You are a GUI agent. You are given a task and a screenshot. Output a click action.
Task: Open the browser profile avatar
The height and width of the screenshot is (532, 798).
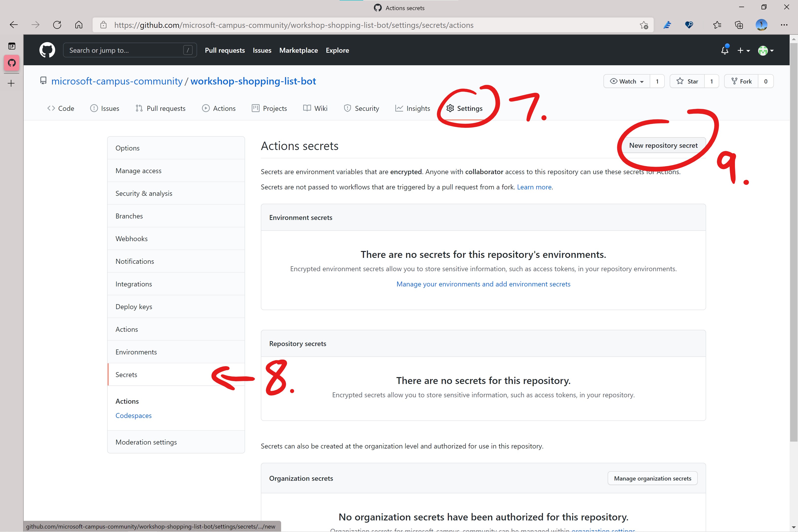pos(761,25)
